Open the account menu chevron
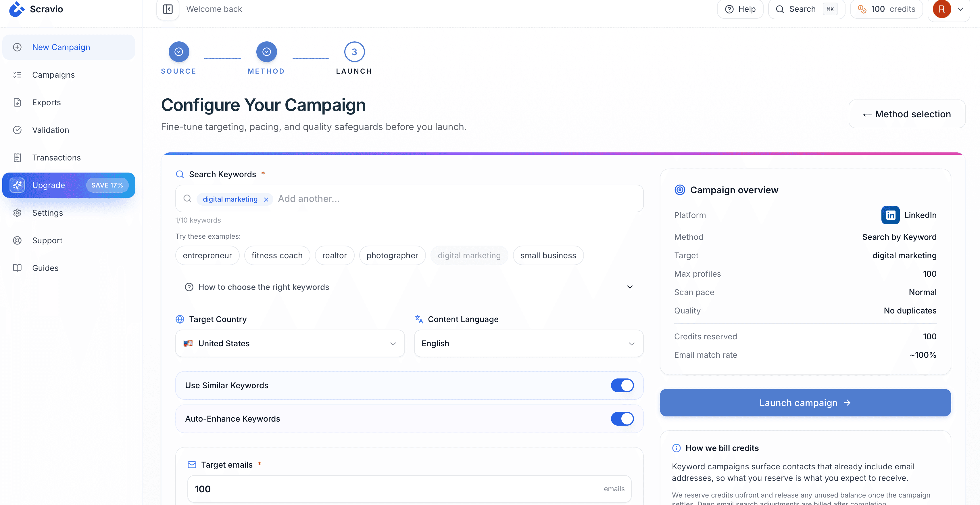 [x=960, y=9]
